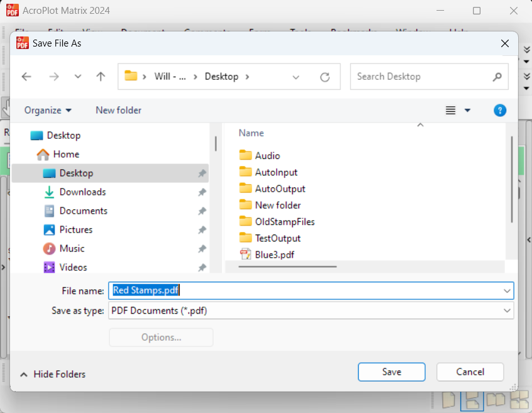The height and width of the screenshot is (413, 532).
Task: Open the AutoOutput folder
Action: pos(280,189)
